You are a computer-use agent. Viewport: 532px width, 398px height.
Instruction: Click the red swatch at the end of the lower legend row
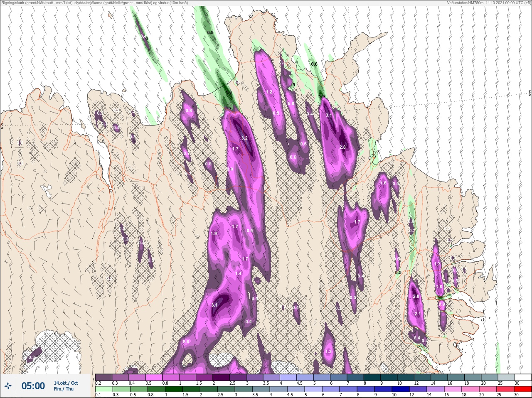[523, 390]
